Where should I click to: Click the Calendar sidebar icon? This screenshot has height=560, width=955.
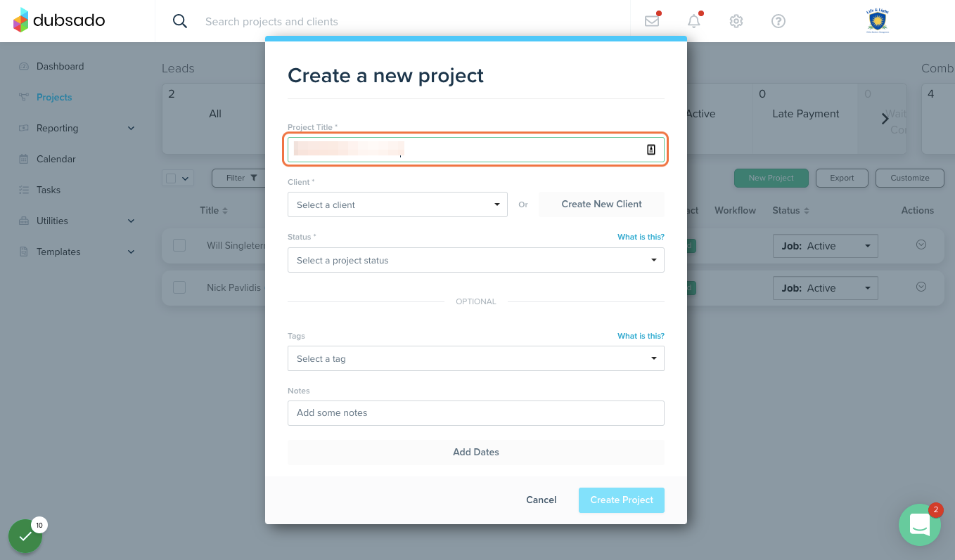coord(24,159)
